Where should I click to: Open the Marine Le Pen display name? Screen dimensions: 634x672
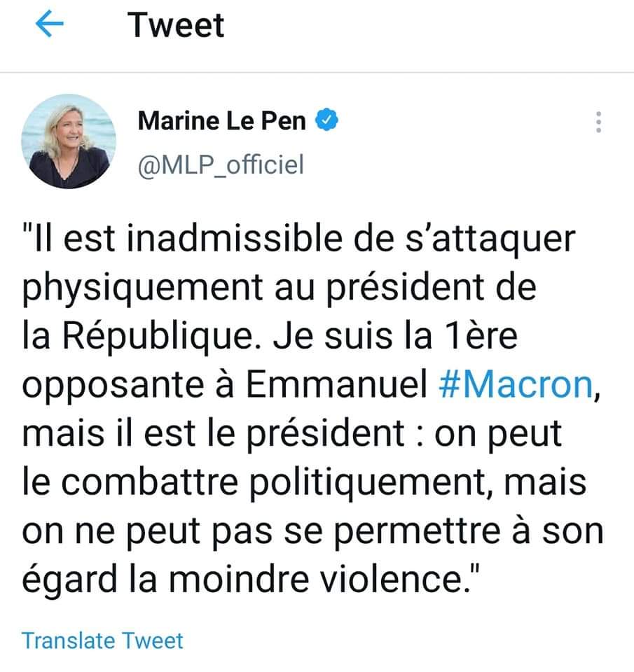tap(222, 121)
